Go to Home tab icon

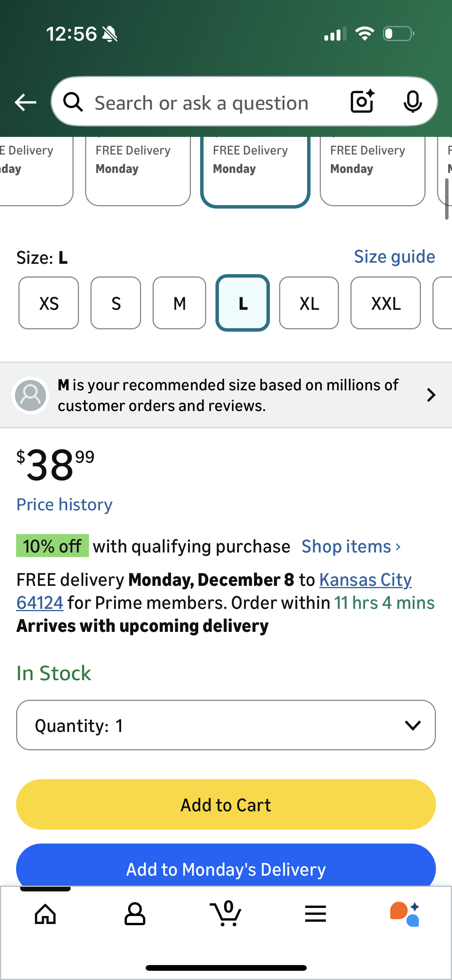click(45, 914)
